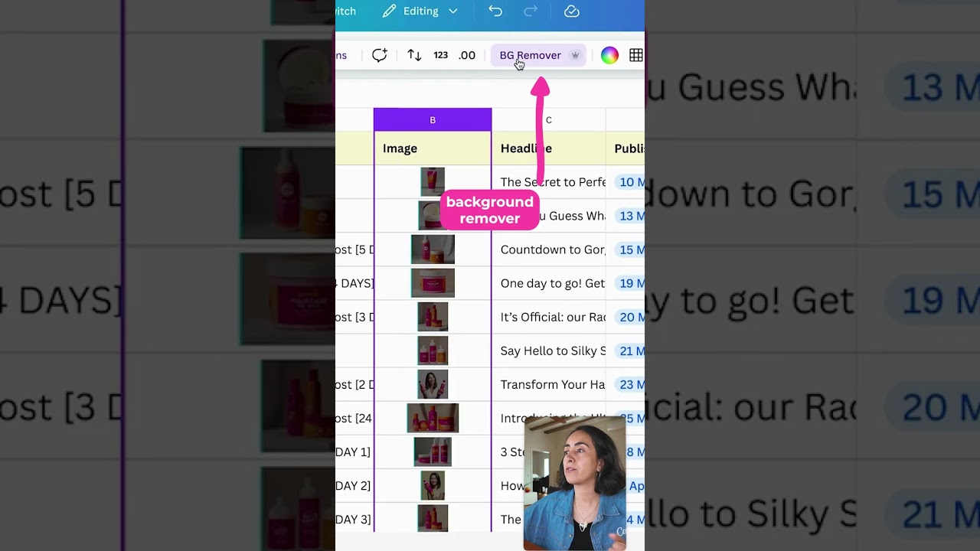Undo the last action
This screenshot has height=551, width=980.
(x=495, y=11)
